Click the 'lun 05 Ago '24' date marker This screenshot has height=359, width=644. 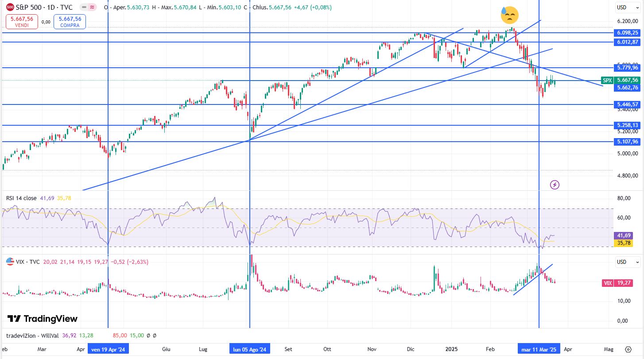point(249,349)
